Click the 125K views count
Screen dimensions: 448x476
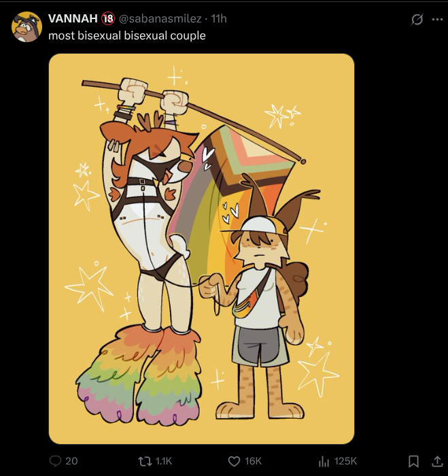pos(345,462)
